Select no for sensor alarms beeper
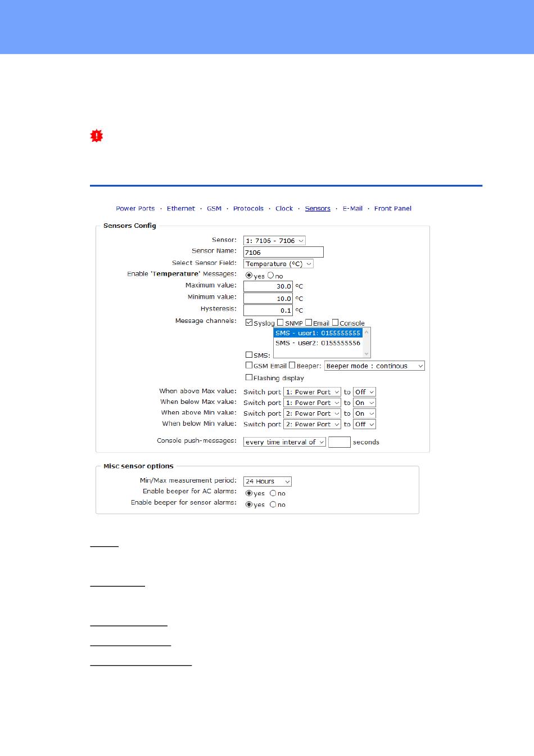The image size is (534, 756). (x=273, y=505)
